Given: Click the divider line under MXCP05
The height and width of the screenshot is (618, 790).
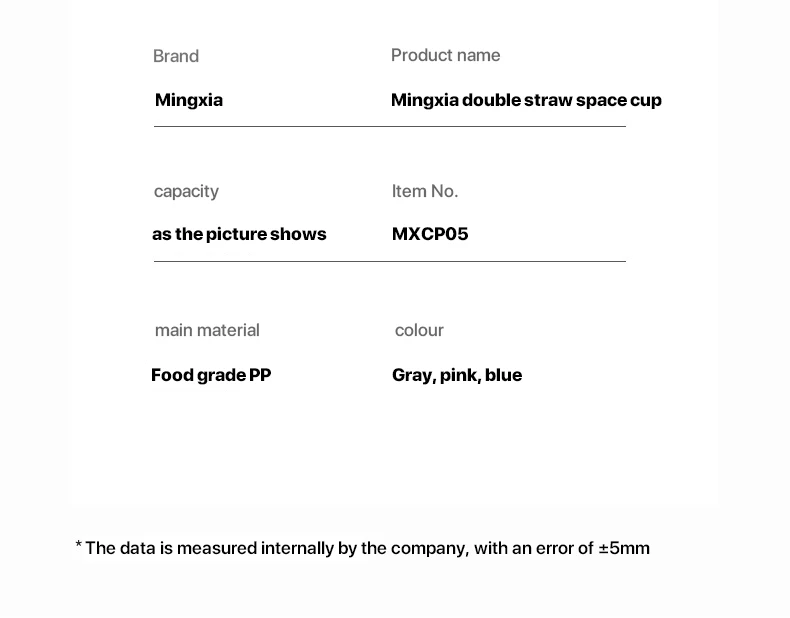Looking at the screenshot, I should point(508,261).
